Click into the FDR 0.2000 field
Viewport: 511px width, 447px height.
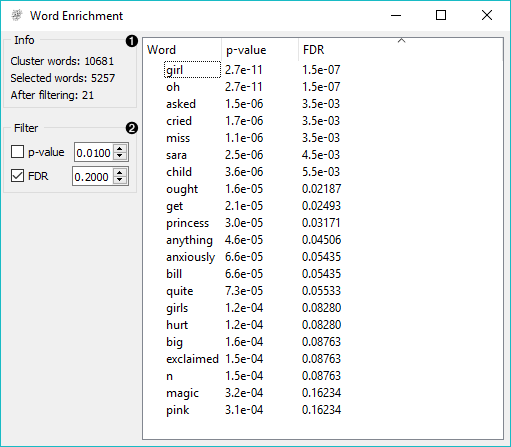pos(93,177)
